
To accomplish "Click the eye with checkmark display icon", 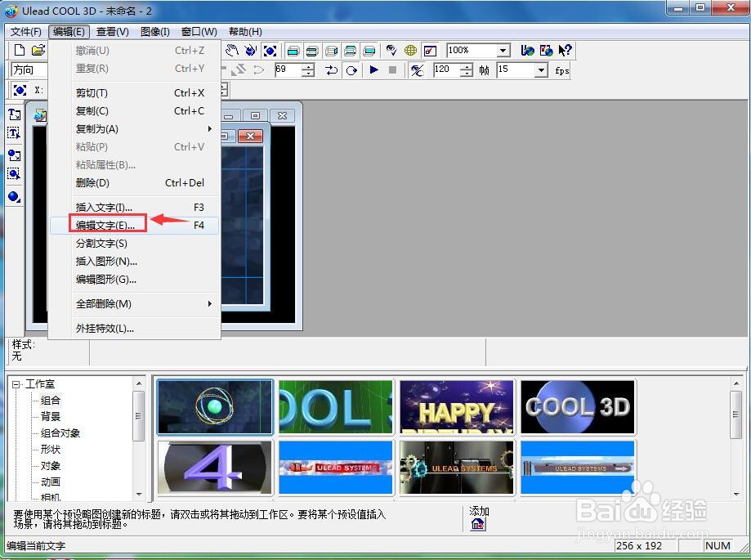I will coord(391,51).
